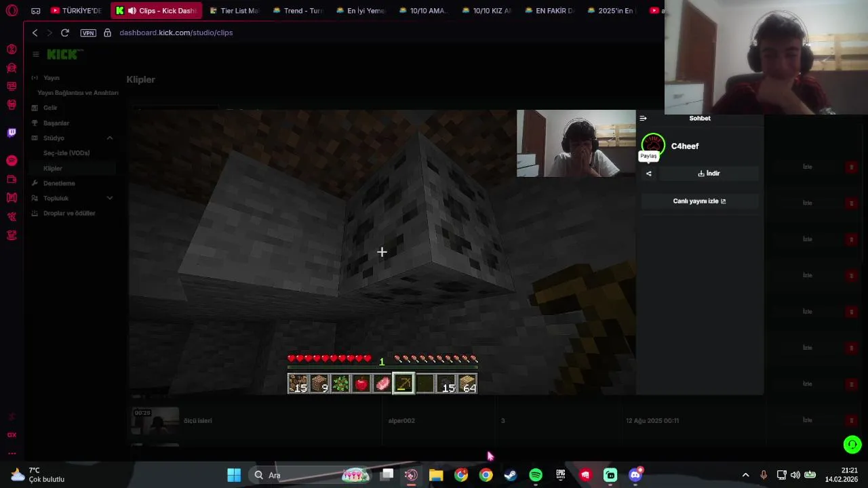Switch to the 2025'in En tab
Viewport: 868px width, 488px height.
point(612,11)
